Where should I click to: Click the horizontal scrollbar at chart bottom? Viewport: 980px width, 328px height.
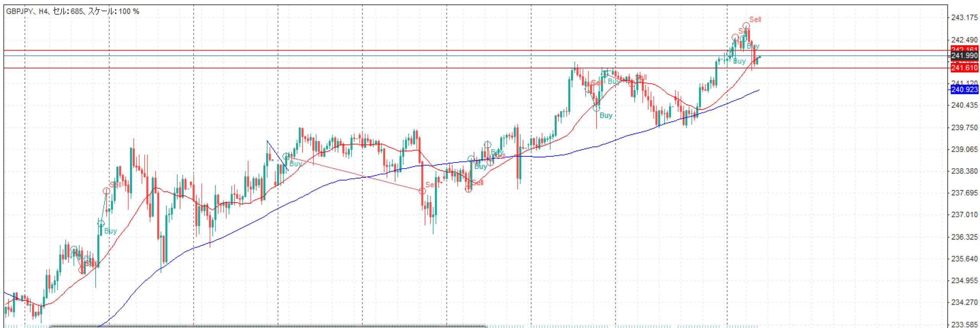point(268,326)
